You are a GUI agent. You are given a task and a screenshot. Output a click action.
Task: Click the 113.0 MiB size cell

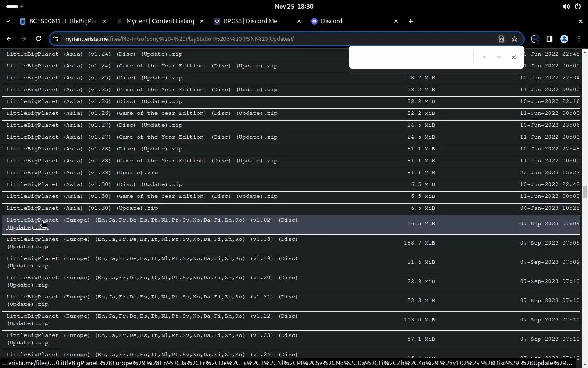(419, 320)
